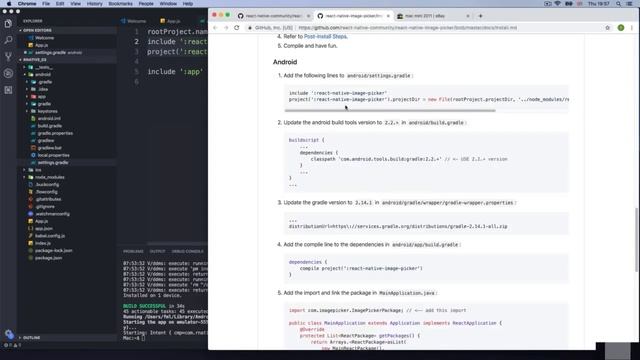
Task: Expand the ios folder
Action: point(38,170)
